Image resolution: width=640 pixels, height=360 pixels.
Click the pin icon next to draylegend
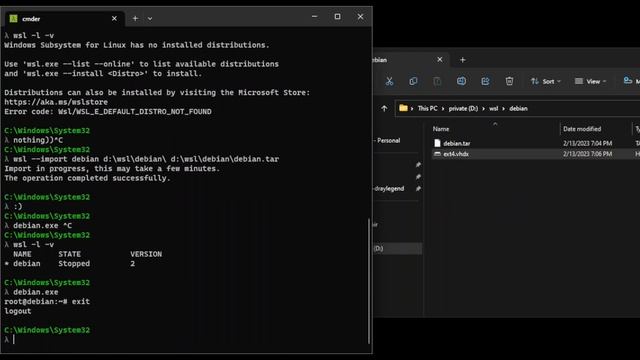point(418,189)
